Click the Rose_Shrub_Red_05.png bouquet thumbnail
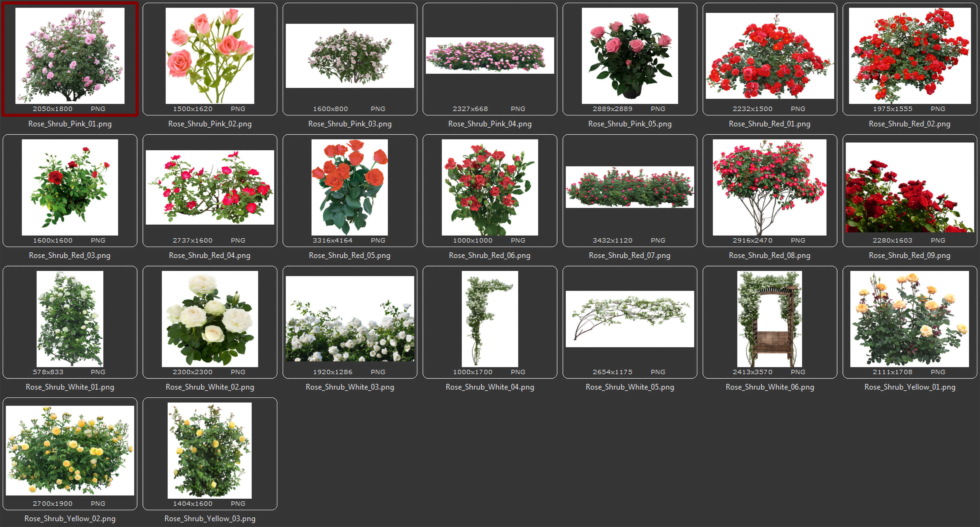Viewport: 980px width, 527px height. click(350, 188)
